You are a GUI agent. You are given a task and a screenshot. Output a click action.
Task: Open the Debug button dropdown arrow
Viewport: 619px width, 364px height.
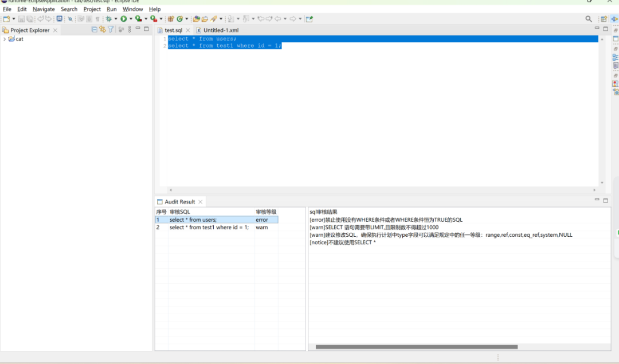pos(116,19)
